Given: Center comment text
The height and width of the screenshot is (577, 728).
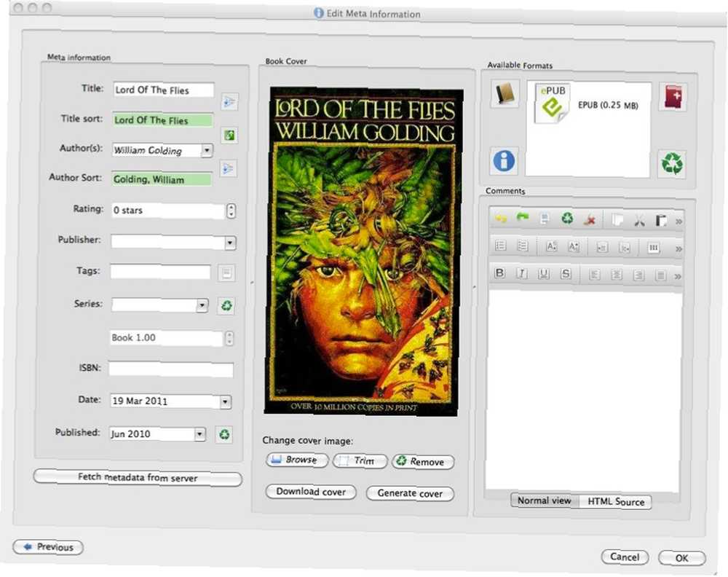Looking at the screenshot, I should tap(617, 275).
